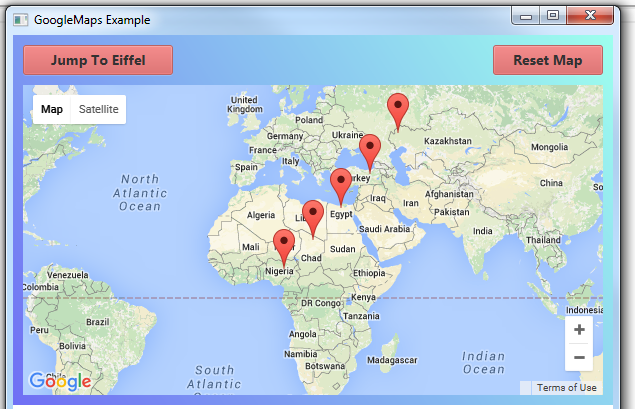Minimize the GoogleMaps Example window
This screenshot has width=635, height=409.
[526, 16]
